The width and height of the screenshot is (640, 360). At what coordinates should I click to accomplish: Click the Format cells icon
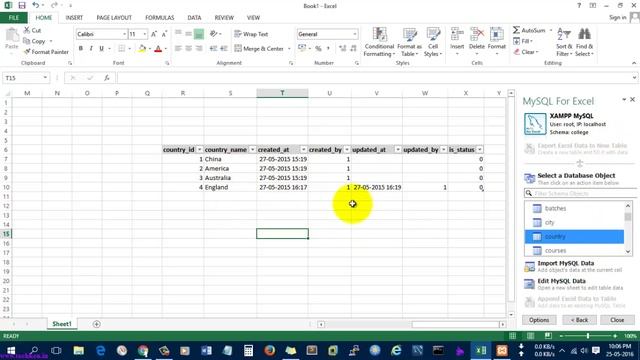(x=496, y=35)
